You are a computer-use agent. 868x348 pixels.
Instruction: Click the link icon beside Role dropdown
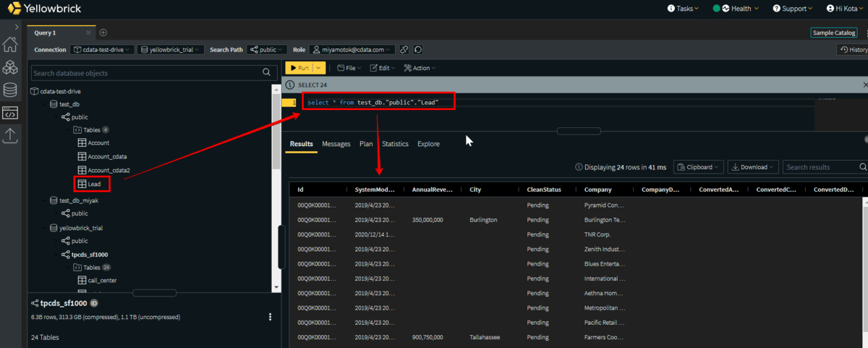404,50
